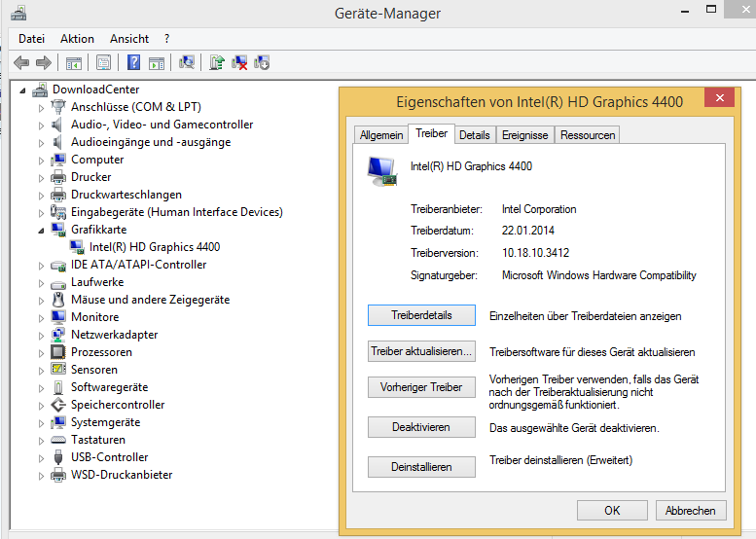The height and width of the screenshot is (539, 756).
Task: Click the Mäuse und andere Zeigegeräte mouse icon
Action: tap(58, 300)
